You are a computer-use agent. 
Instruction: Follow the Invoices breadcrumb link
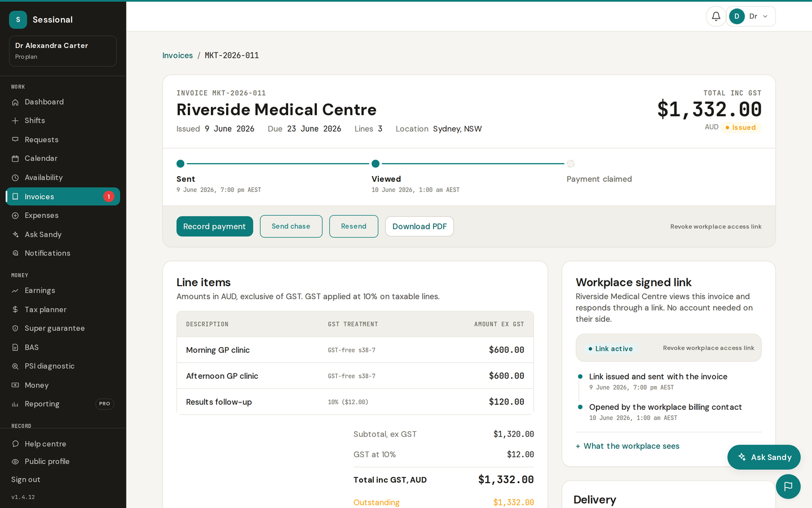click(x=178, y=55)
